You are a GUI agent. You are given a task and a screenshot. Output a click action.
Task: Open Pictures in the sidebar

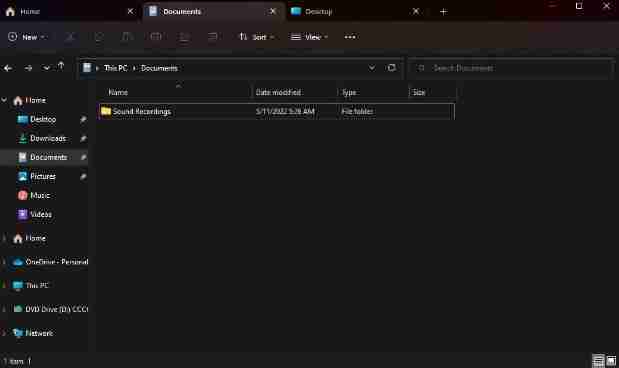pyautogui.click(x=43, y=176)
